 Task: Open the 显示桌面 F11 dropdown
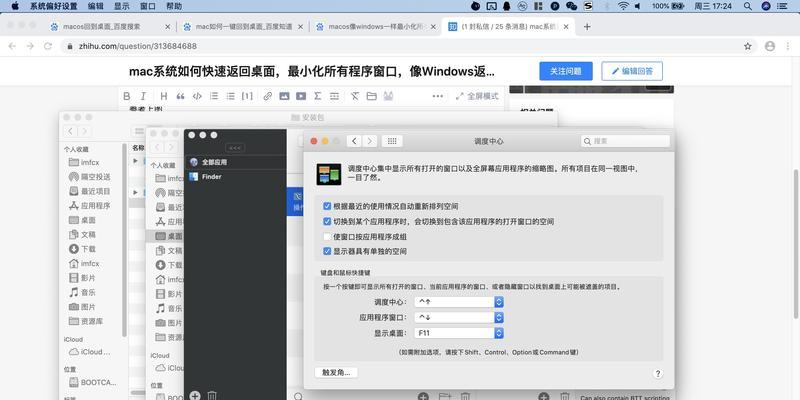pyautogui.click(x=459, y=333)
